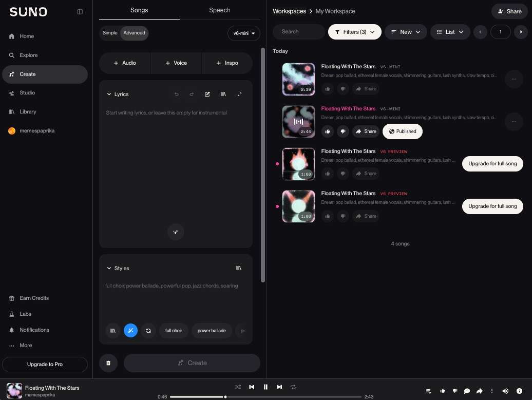This screenshot has height=400, width=532.
Task: Open the List view dropdown
Action: click(450, 32)
